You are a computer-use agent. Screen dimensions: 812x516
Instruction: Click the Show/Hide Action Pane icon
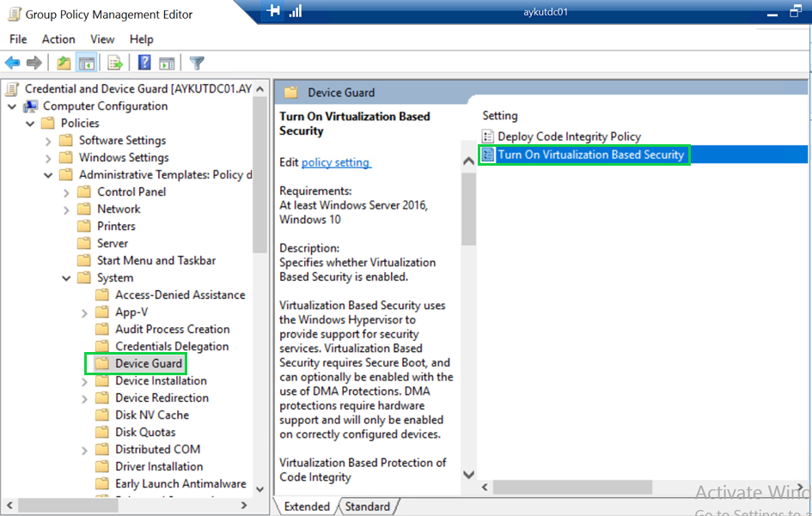[x=169, y=62]
